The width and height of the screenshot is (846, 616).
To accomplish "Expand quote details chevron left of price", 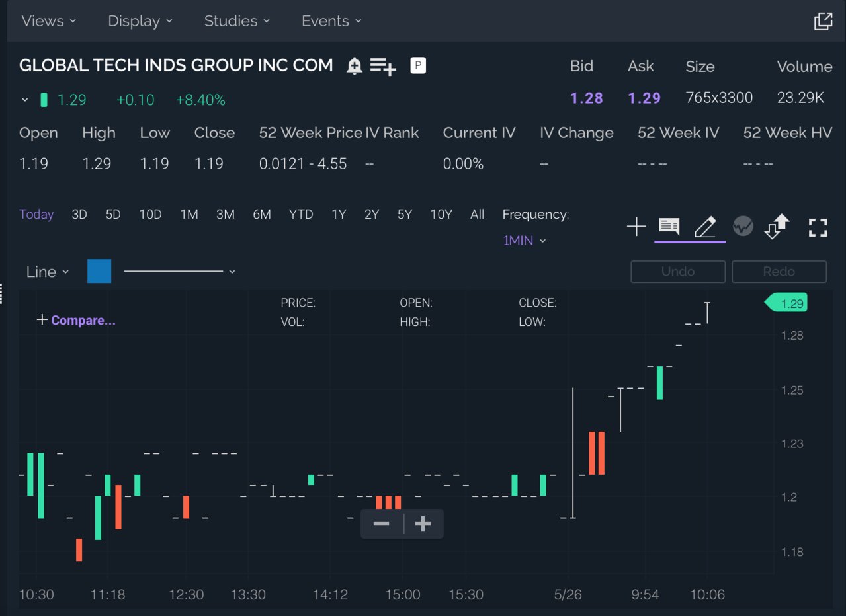I will point(25,100).
